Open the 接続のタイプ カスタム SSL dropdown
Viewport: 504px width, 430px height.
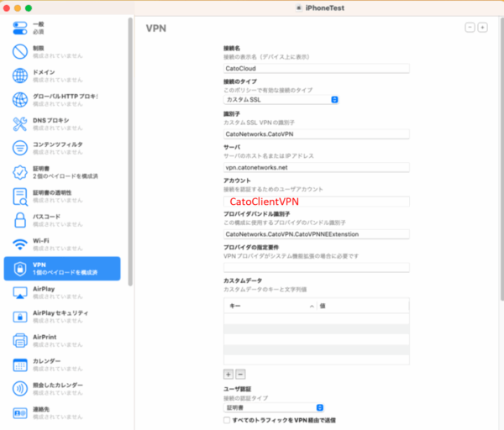tap(281, 100)
